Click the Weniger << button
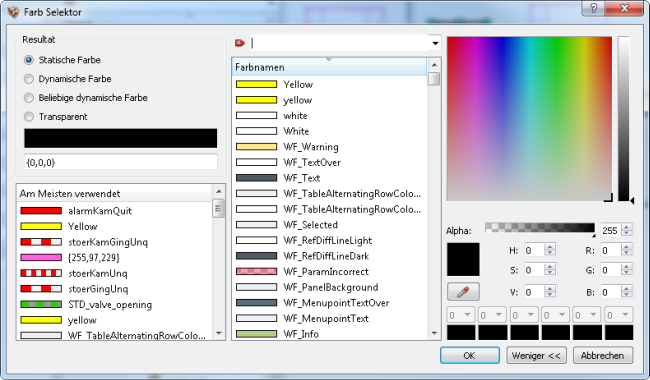This screenshot has width=650, height=380. tap(536, 356)
